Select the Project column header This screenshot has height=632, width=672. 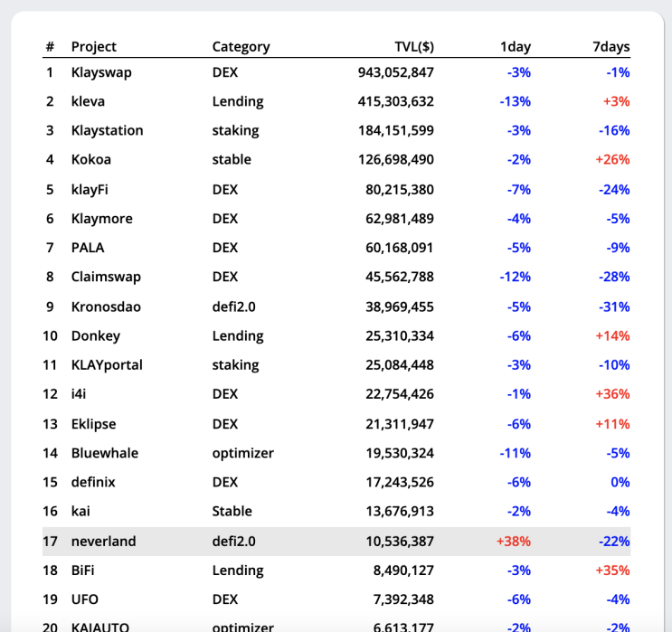click(94, 46)
